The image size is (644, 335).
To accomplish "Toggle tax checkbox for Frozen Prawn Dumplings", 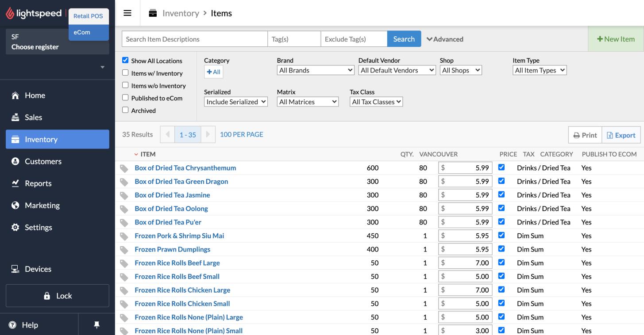I will pyautogui.click(x=501, y=249).
